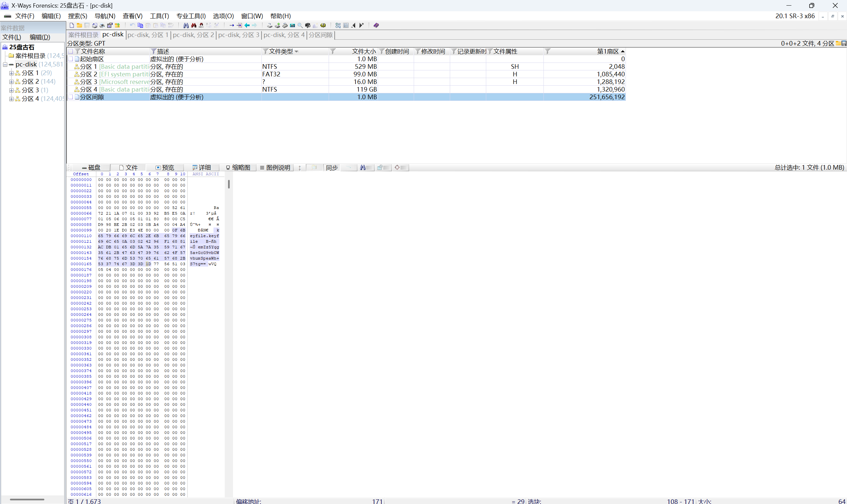Screen dimensions: 847x504
Task: Click the hex view vertical scrollbar thumb
Action: click(x=229, y=184)
